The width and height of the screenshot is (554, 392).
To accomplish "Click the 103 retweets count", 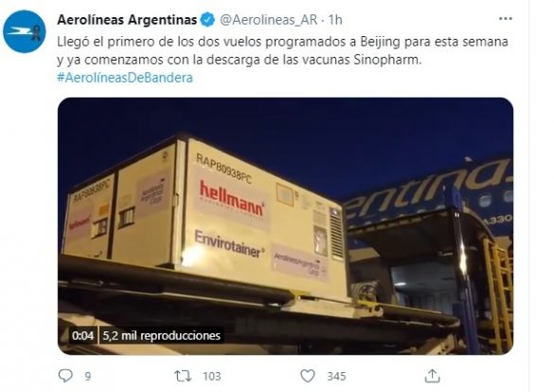I will click(211, 377).
